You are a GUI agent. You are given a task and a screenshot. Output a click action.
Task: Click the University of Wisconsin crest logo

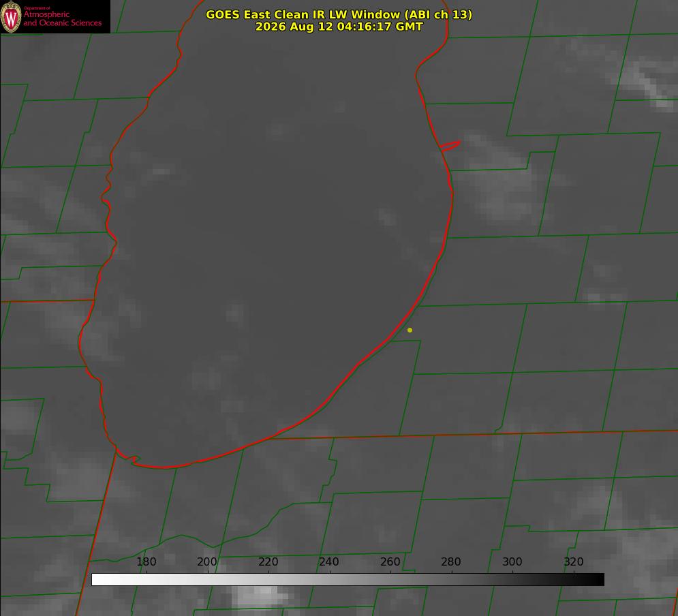tap(11, 16)
